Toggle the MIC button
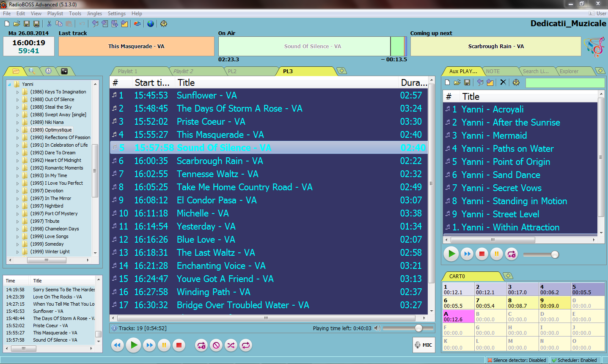Image resolution: width=608 pixels, height=364 pixels. (x=424, y=345)
